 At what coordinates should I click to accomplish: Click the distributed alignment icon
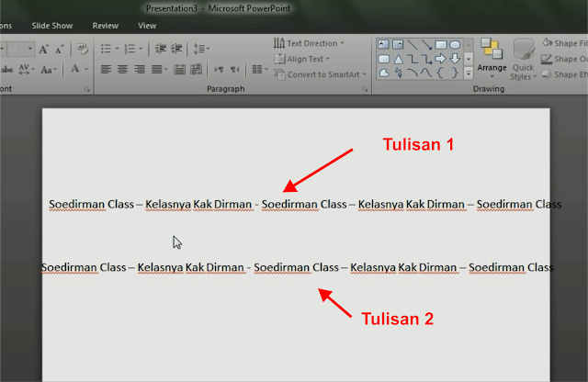click(x=196, y=70)
